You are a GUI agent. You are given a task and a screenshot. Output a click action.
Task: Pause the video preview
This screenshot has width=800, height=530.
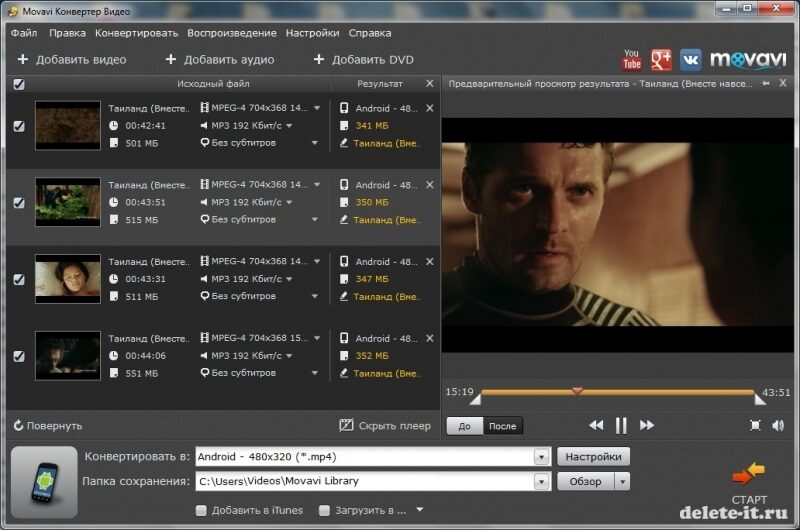pyautogui.click(x=621, y=426)
